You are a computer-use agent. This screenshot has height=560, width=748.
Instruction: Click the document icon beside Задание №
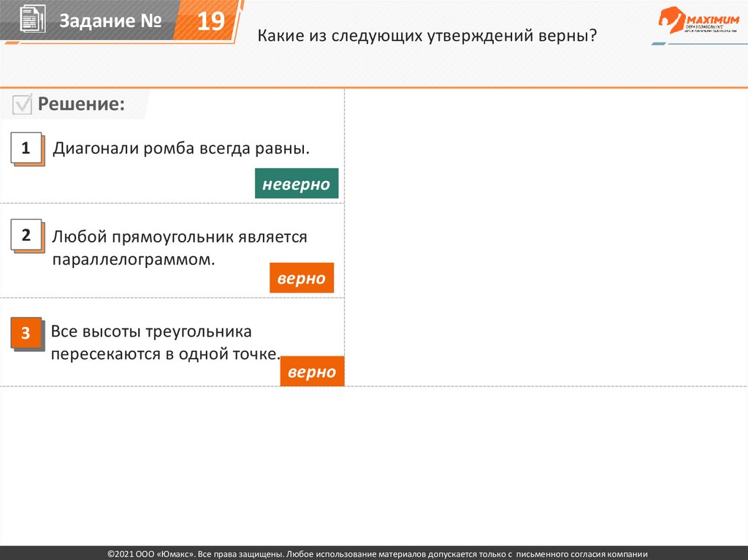point(33,19)
